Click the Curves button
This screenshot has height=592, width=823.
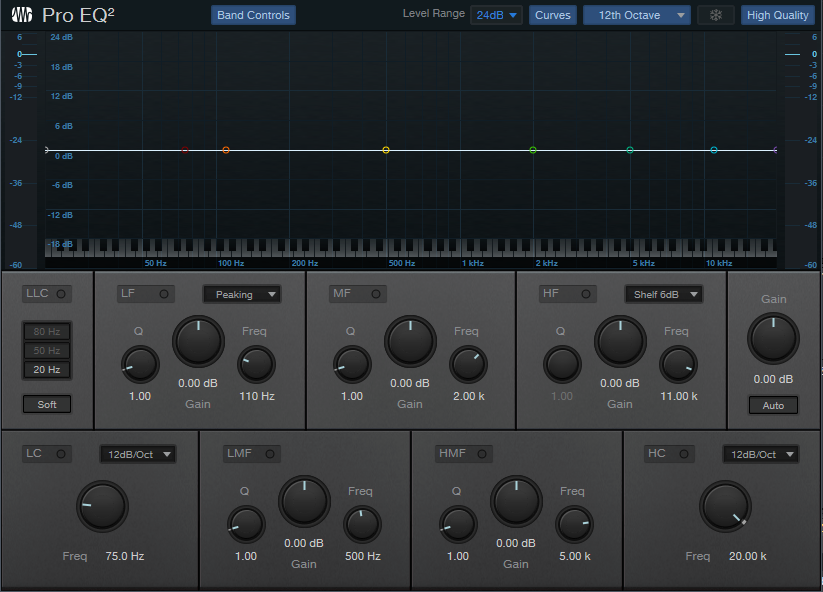coord(553,15)
